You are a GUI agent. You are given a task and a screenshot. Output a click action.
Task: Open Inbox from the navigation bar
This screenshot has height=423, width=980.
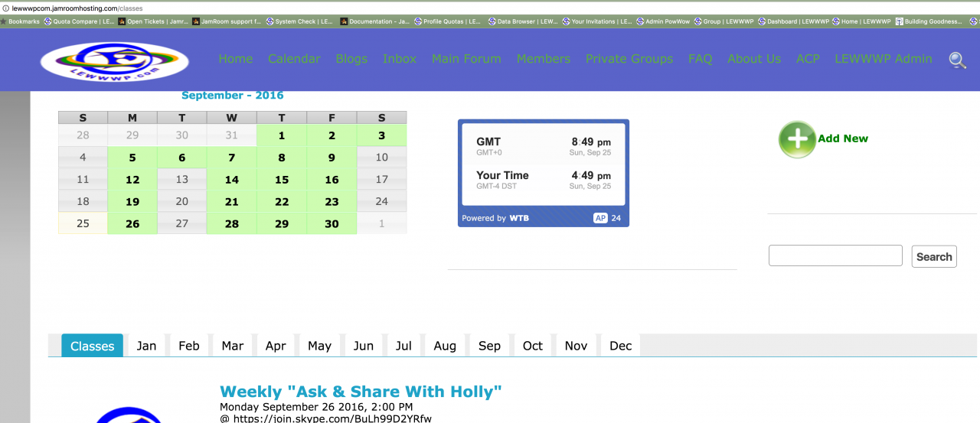click(400, 58)
